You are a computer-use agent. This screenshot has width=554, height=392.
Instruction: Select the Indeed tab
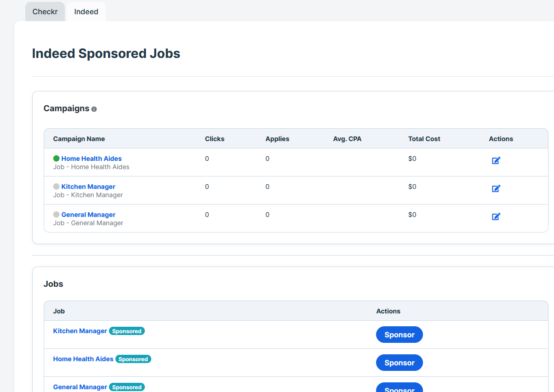pos(86,11)
